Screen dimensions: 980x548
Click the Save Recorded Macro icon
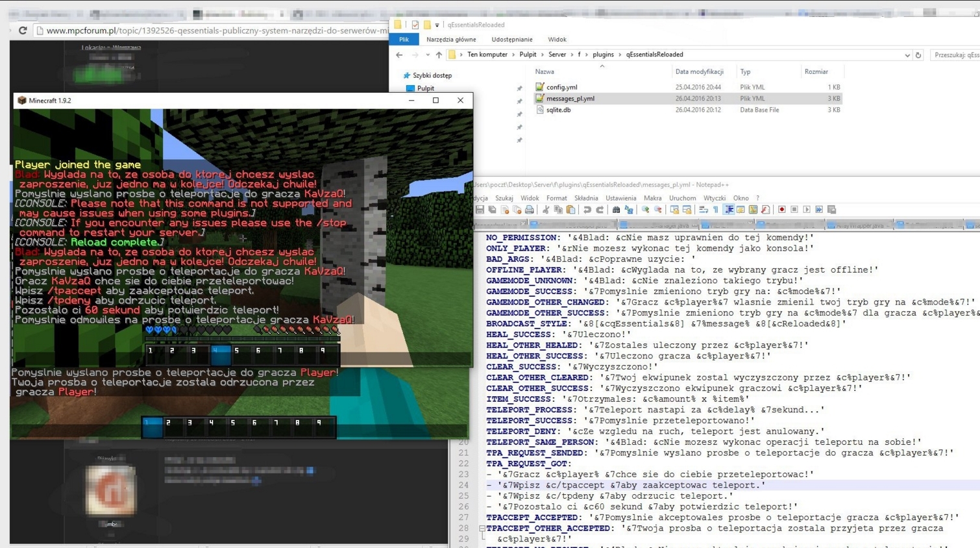(831, 210)
